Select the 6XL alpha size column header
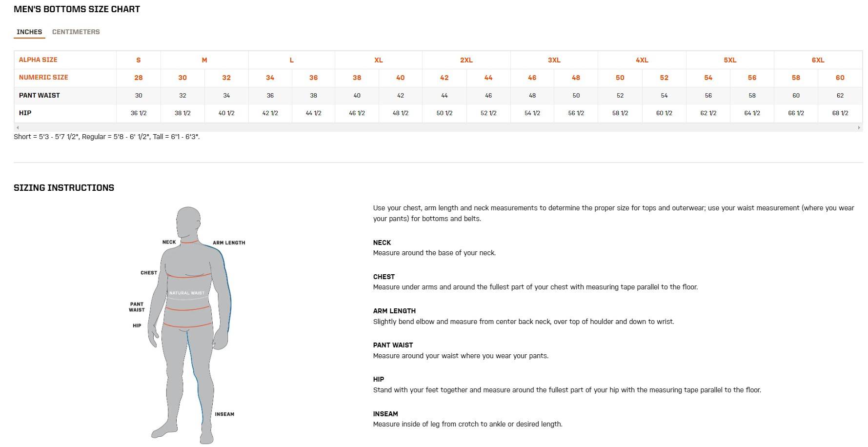The image size is (868, 447). point(818,60)
